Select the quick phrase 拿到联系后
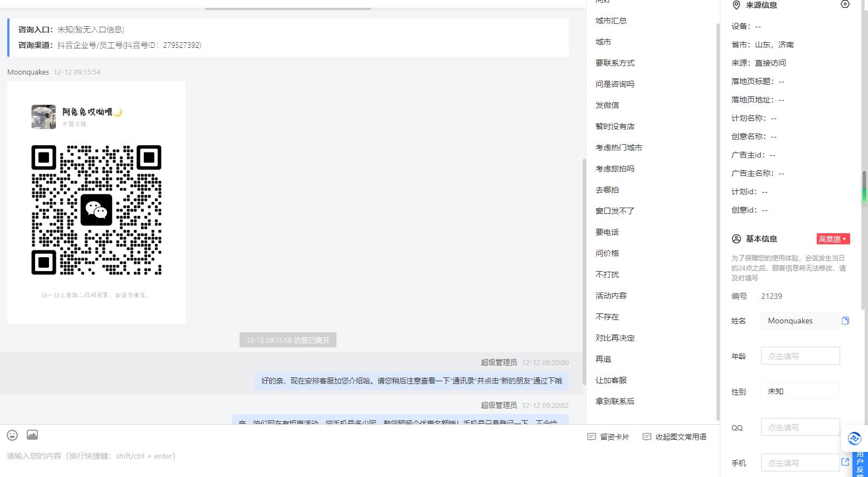Image resolution: width=868 pixels, height=477 pixels. pyautogui.click(x=615, y=401)
